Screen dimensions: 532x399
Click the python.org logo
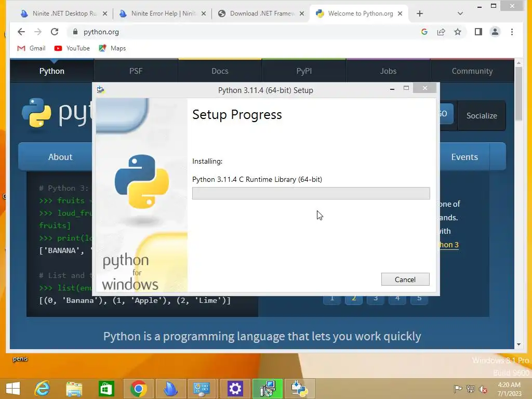56,113
